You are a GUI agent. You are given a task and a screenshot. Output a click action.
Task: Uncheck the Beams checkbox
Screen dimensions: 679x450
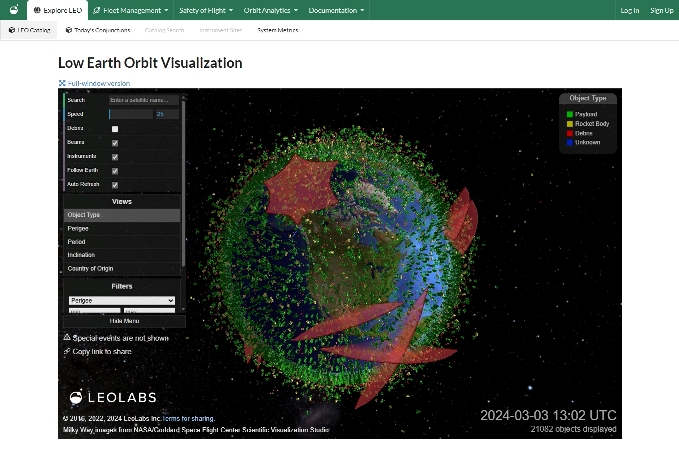[x=115, y=143]
